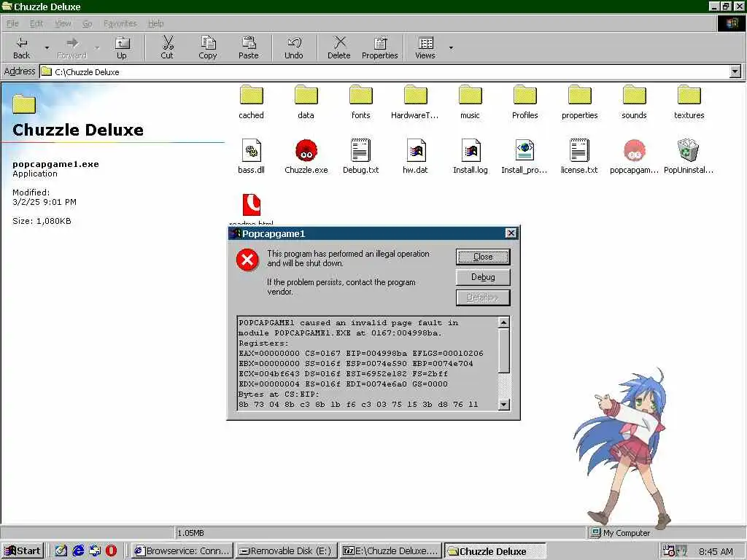Select the sounds folder

tap(634, 102)
